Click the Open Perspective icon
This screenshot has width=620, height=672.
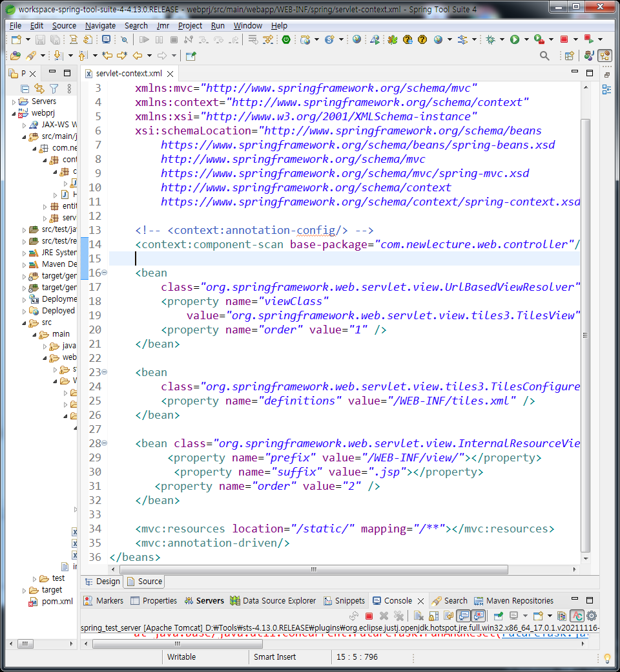[569, 56]
